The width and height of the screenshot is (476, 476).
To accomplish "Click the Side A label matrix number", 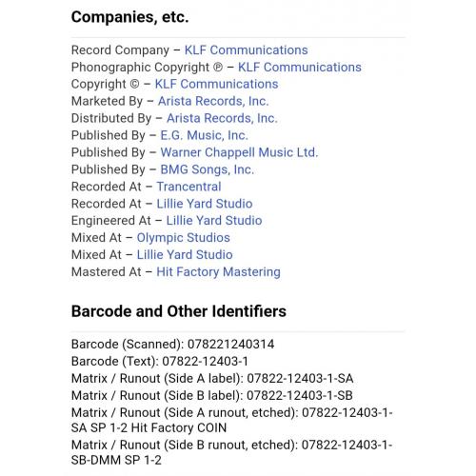I will [300, 379].
